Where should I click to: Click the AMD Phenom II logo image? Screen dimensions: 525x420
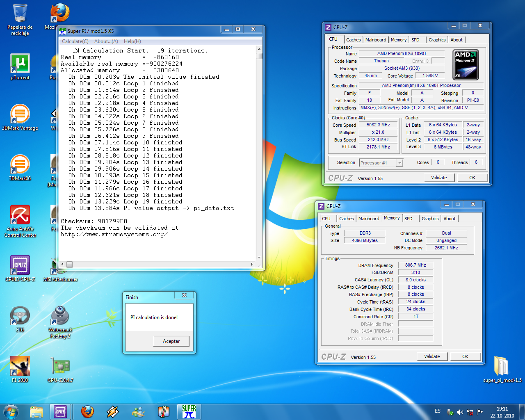466,65
